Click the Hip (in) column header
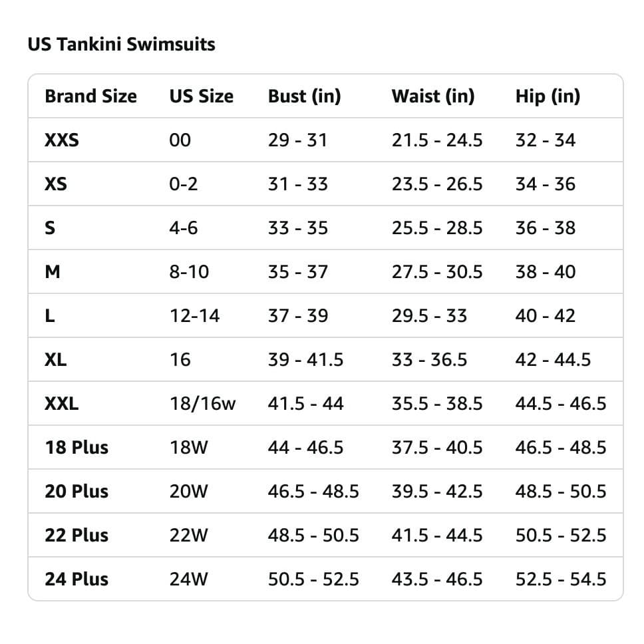This screenshot has width=644, height=644. click(548, 96)
